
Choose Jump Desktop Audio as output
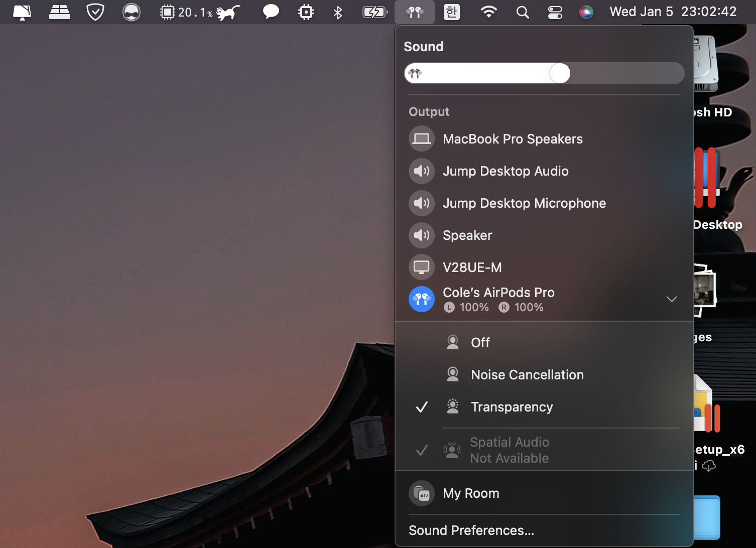506,171
